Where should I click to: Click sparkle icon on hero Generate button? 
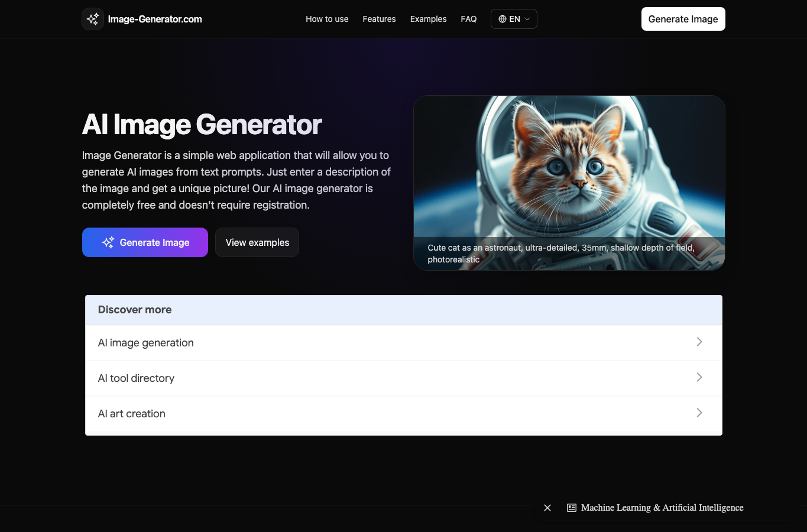[108, 242]
